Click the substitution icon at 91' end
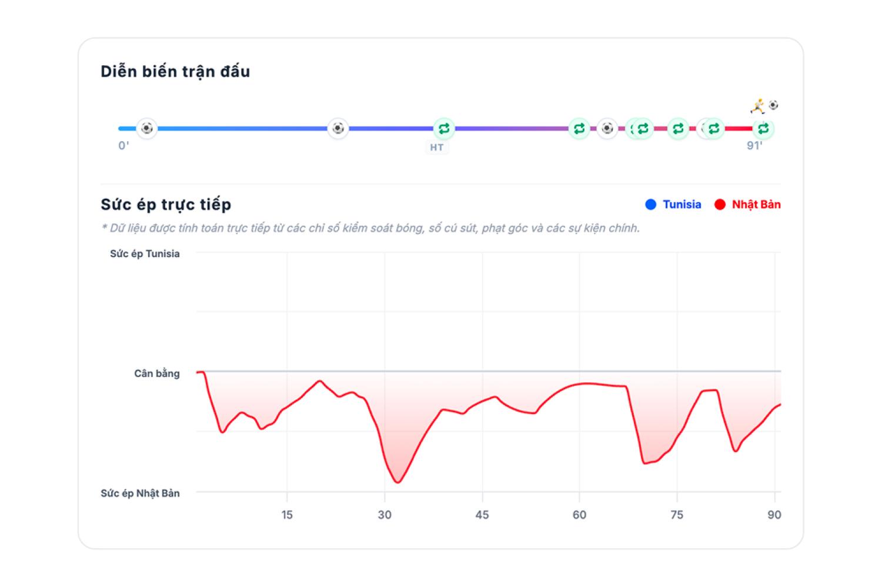Image resolution: width=882 pixels, height=588 pixels. click(763, 128)
